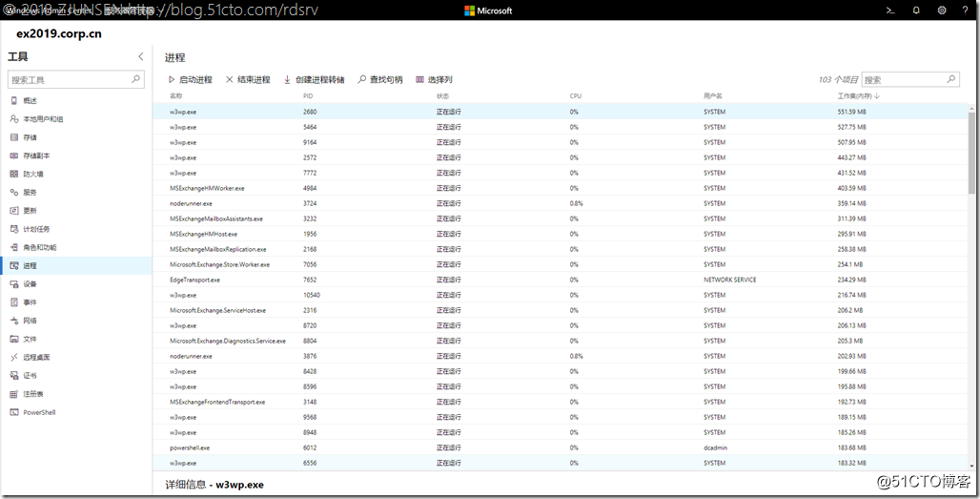Sort by CPU column header
980x499 pixels.
coord(576,96)
